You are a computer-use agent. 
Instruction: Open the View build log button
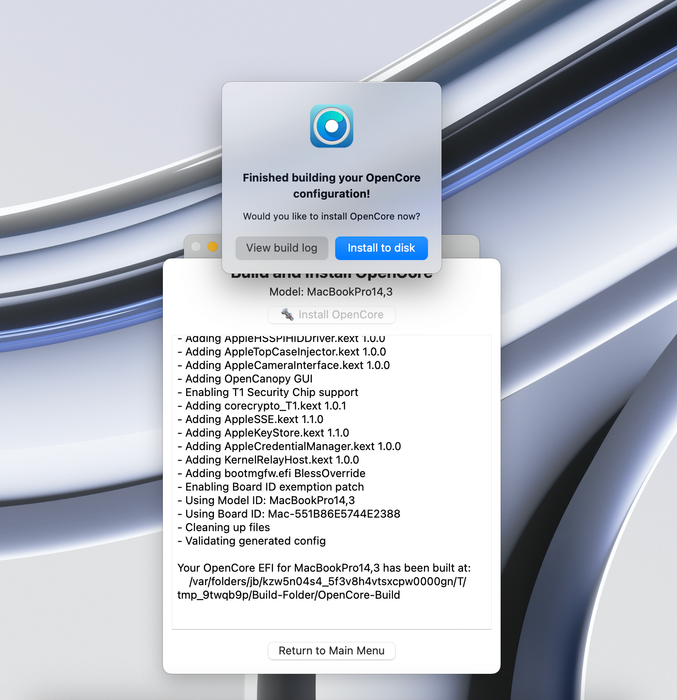(x=282, y=248)
